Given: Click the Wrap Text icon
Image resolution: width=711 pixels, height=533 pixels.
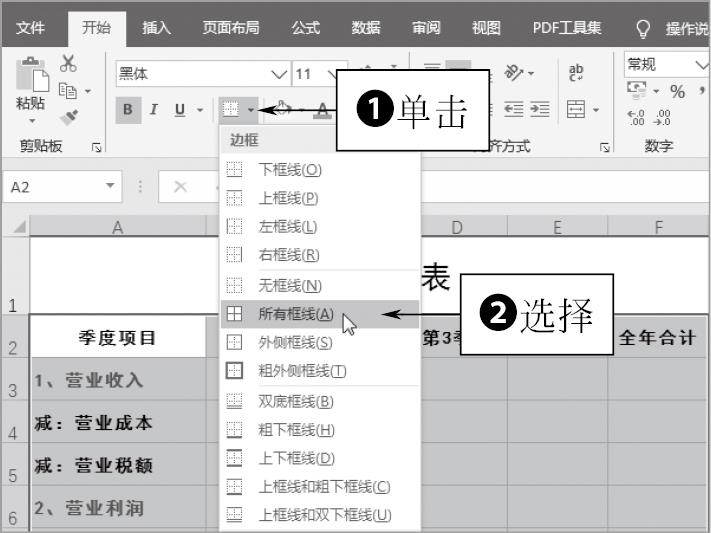Looking at the screenshot, I should tap(576, 73).
